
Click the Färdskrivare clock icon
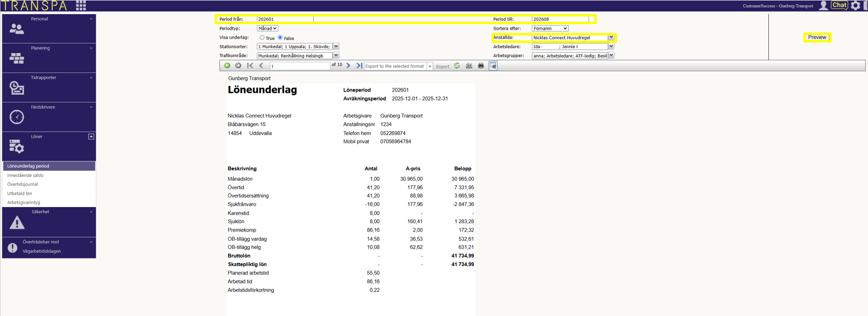coord(17,117)
